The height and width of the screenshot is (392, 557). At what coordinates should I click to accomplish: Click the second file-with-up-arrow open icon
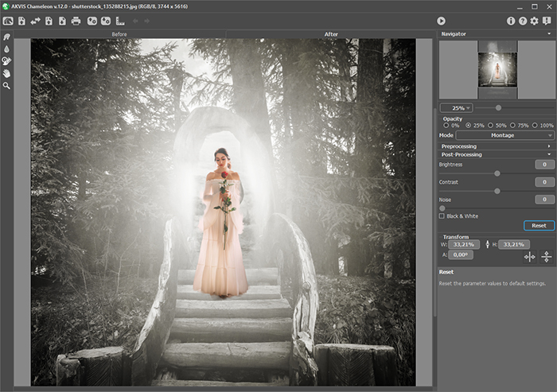pyautogui.click(x=49, y=21)
